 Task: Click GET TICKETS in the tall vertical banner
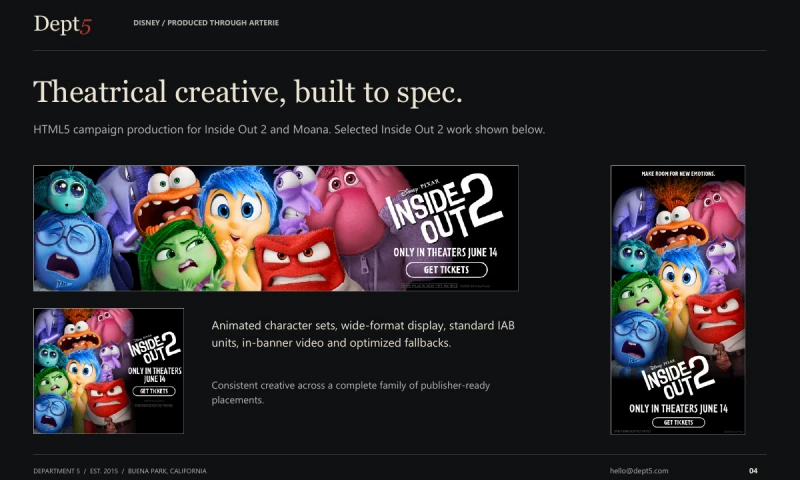point(679,422)
